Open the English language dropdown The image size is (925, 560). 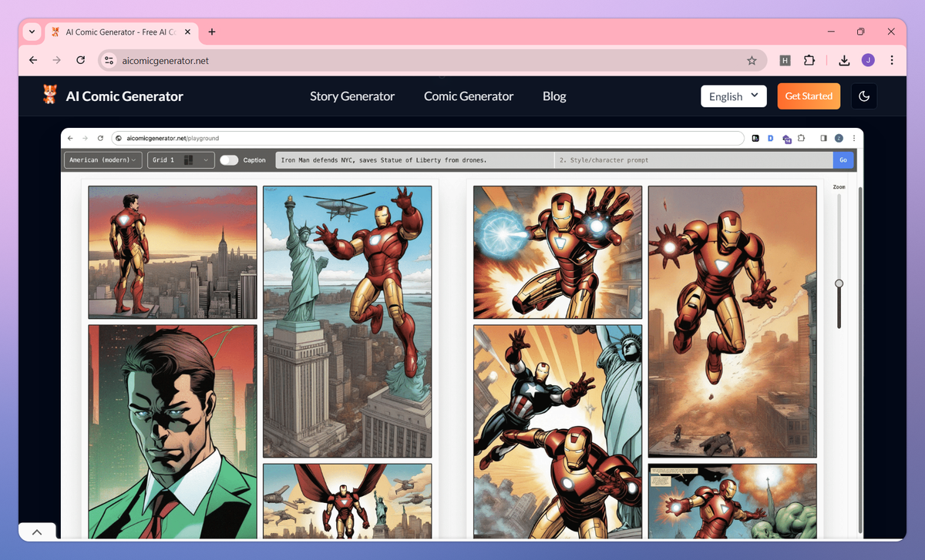click(x=733, y=96)
